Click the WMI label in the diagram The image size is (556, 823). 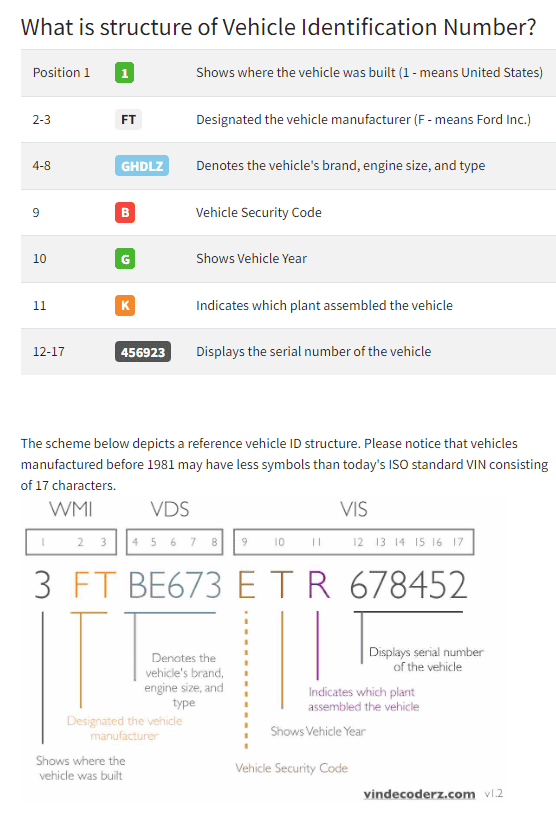coord(71,509)
